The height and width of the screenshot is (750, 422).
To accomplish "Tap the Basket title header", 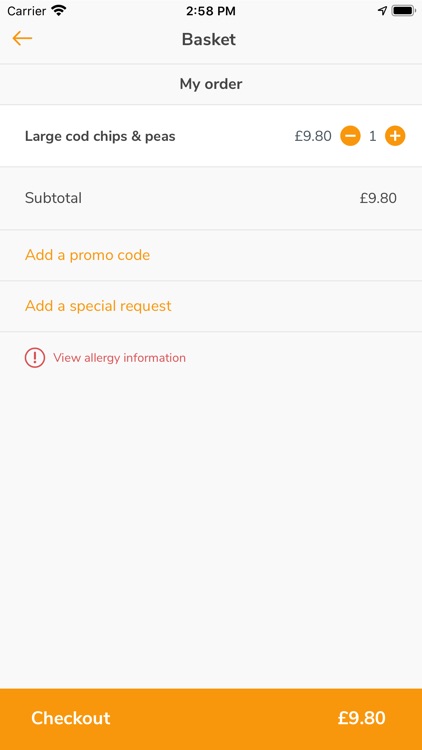I will [x=209, y=39].
